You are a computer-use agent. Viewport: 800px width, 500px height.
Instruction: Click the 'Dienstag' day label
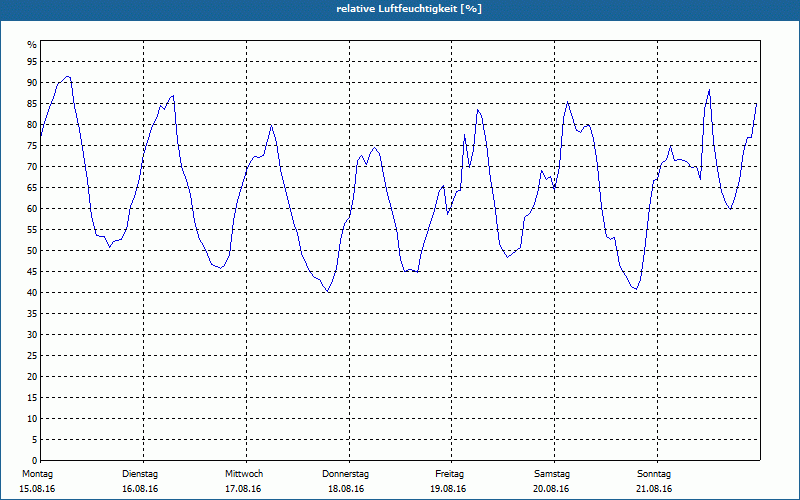(x=140, y=474)
